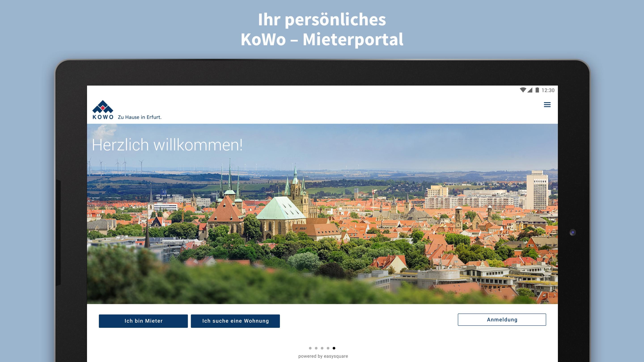Click the 12:30 clock
This screenshot has height=362, width=644.
(548, 90)
